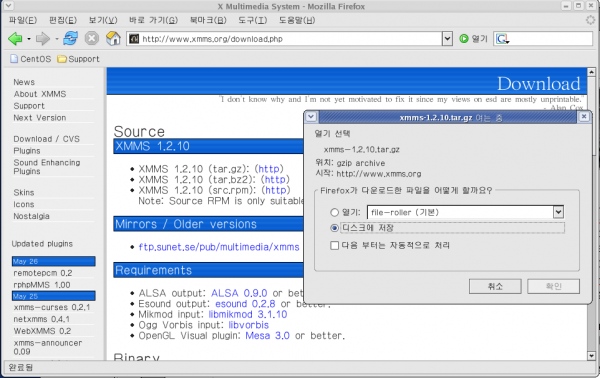Open forward history dropdown arrow
Image resolution: width=600 pixels, height=378 pixels.
pos(57,39)
